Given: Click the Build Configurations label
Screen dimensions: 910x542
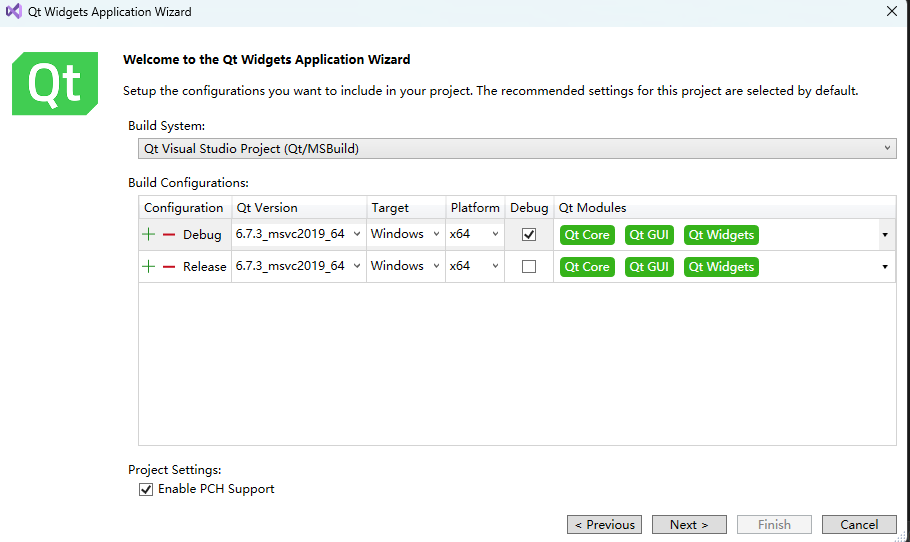Looking at the screenshot, I should (188, 183).
